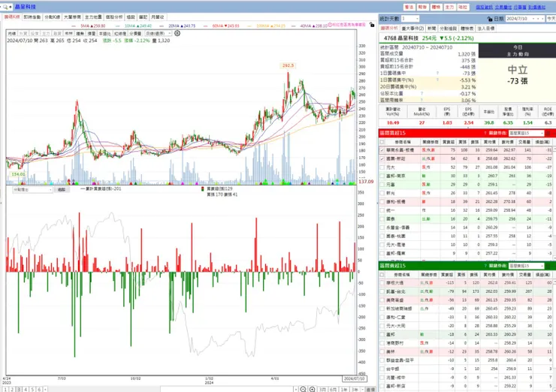
Task: Open the 交易量比 link
Action: point(503,7)
